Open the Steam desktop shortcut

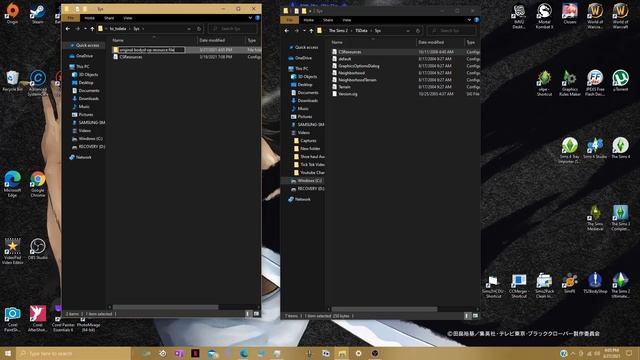38,14
